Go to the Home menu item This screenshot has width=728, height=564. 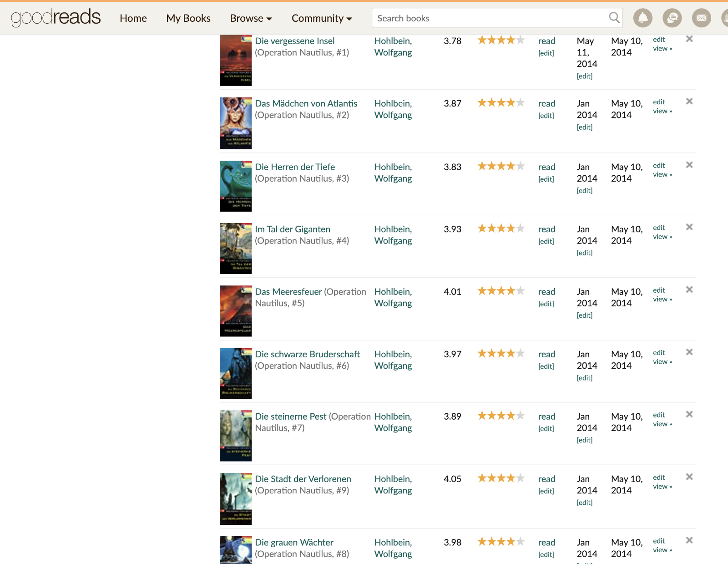(133, 18)
